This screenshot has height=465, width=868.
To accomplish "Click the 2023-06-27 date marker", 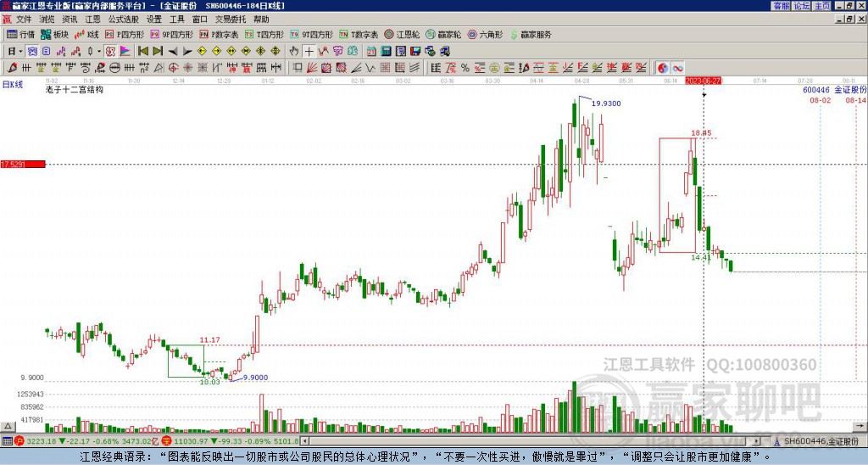I will pyautogui.click(x=703, y=81).
